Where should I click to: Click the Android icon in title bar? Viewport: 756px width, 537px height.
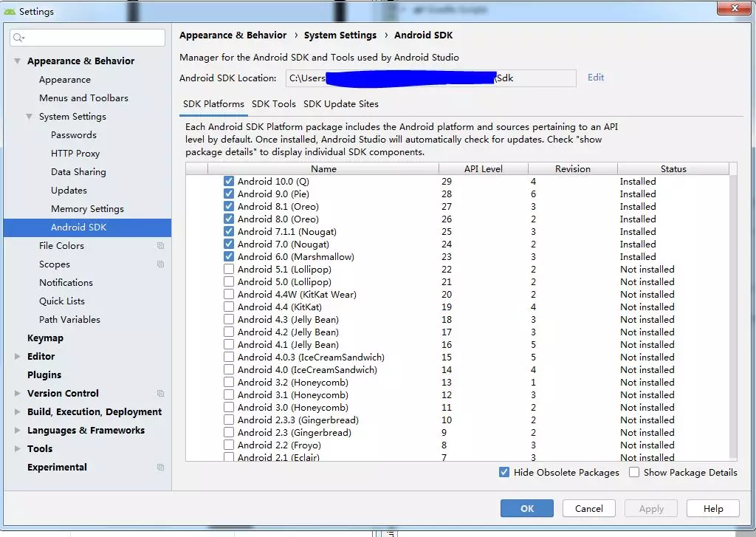click(x=10, y=11)
